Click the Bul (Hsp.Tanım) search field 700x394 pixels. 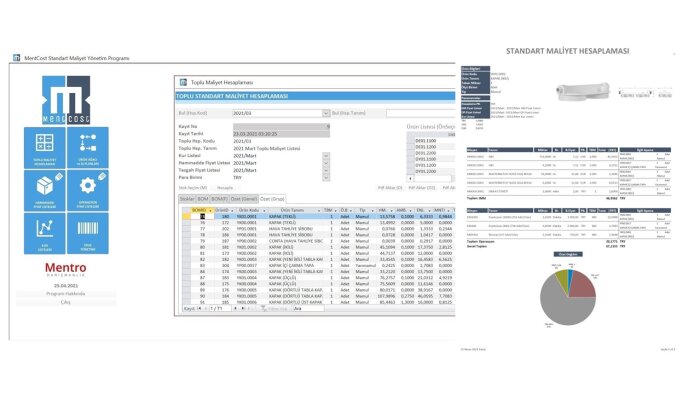(x=421, y=113)
